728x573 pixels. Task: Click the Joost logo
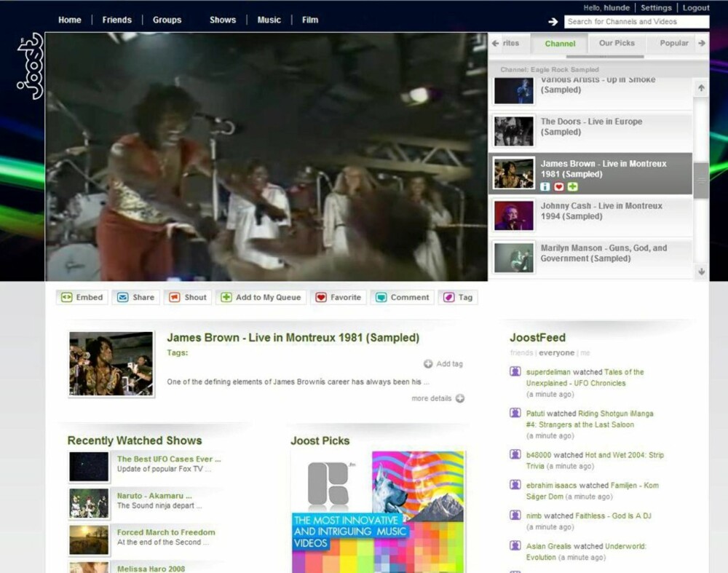pyautogui.click(x=30, y=66)
